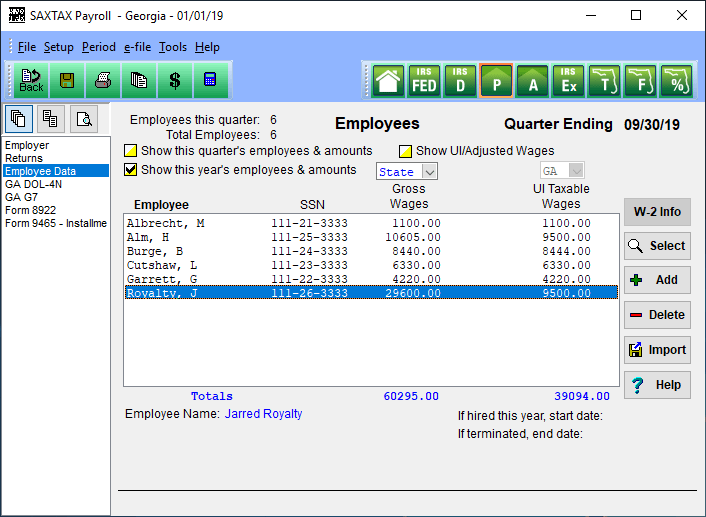Open the IRS Ex icon

coord(569,81)
